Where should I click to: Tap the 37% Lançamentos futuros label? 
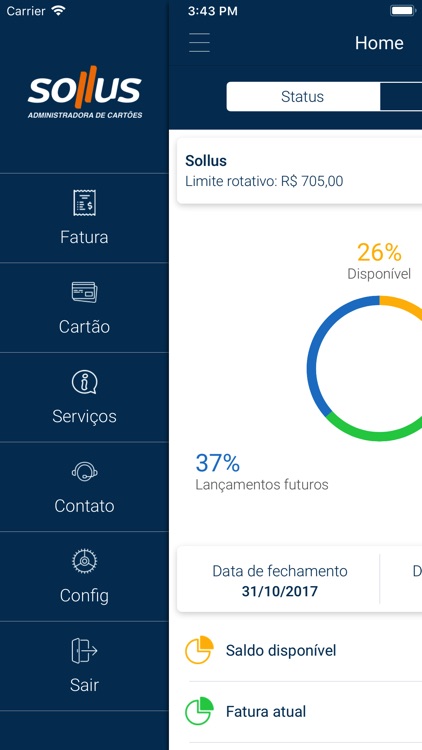pos(262,472)
